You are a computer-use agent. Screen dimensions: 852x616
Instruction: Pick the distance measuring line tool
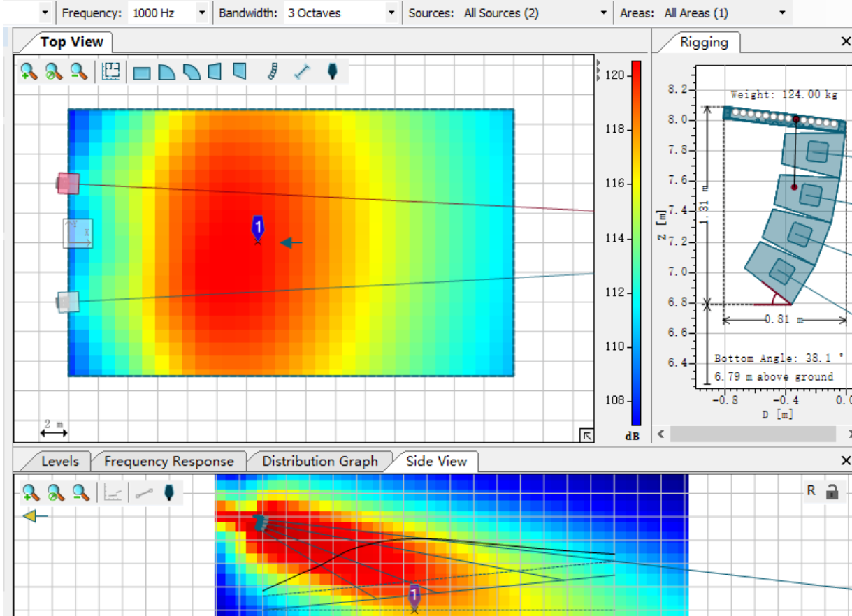tap(302, 71)
